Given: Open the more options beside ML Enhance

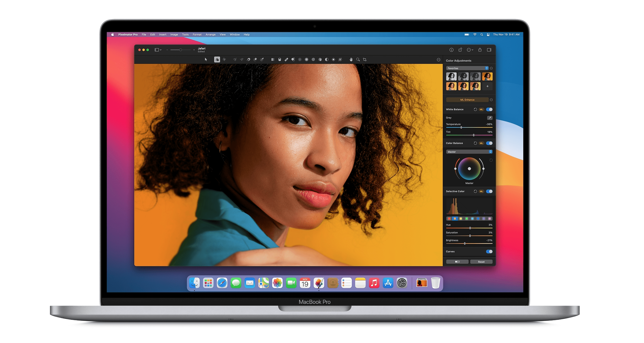Looking at the screenshot, I should click(x=491, y=100).
